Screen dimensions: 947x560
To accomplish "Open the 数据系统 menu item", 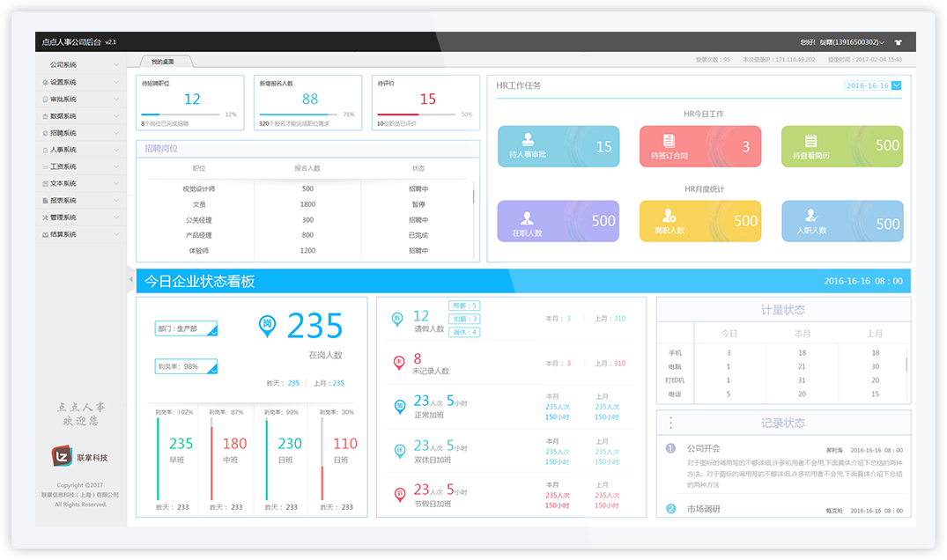I will click(x=81, y=116).
